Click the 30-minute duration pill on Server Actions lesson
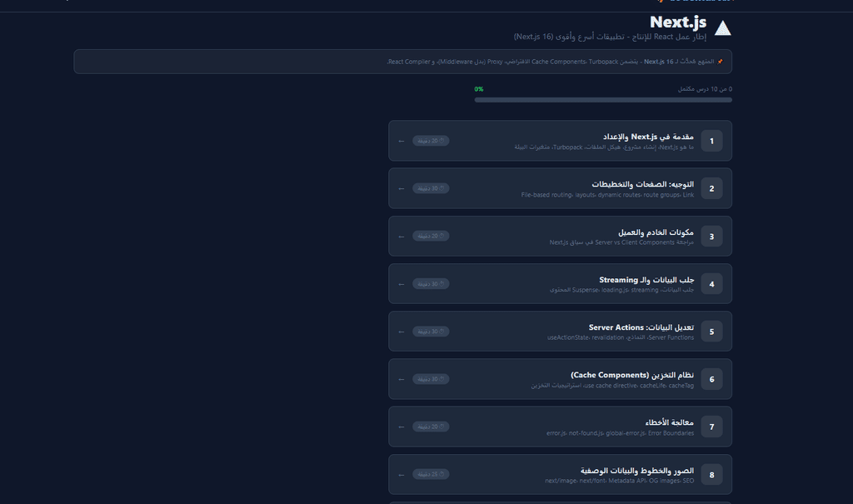This screenshot has height=504, width=853. (x=431, y=332)
